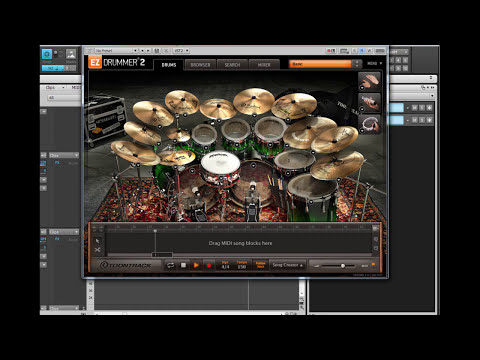Toggle the W write automation button
This screenshot has height=360, width=480.
[x=369, y=51]
